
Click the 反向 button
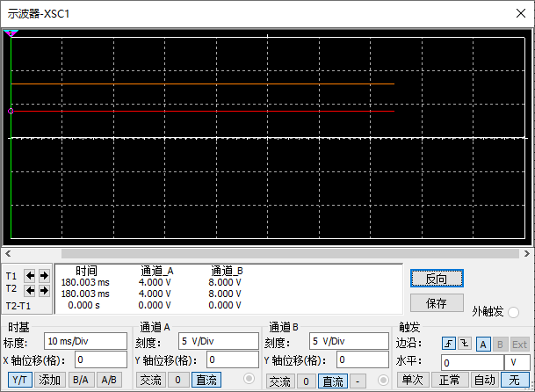pos(437,279)
